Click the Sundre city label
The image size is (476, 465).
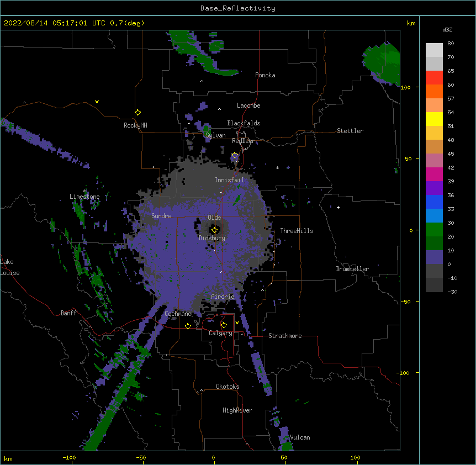(161, 216)
